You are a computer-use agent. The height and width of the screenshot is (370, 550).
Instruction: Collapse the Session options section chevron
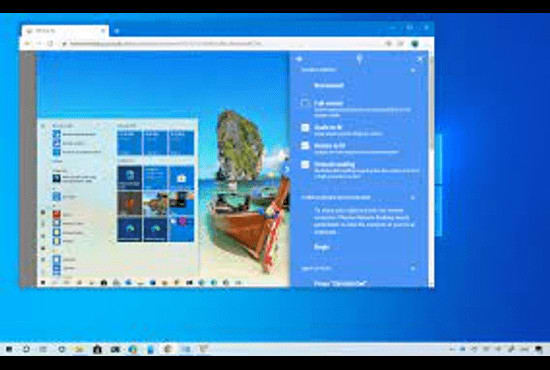[413, 70]
